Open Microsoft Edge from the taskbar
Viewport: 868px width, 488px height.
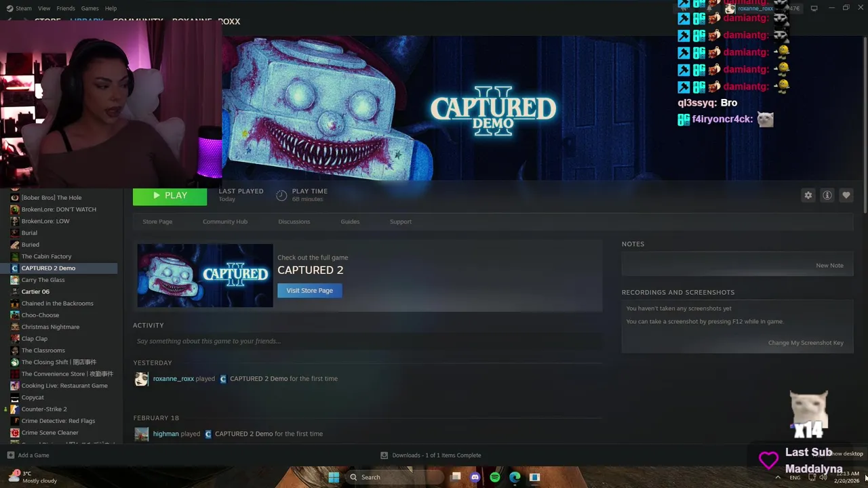(x=515, y=477)
